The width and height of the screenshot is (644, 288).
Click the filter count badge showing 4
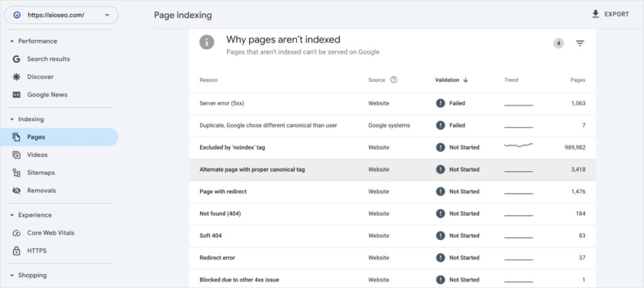coord(558,43)
